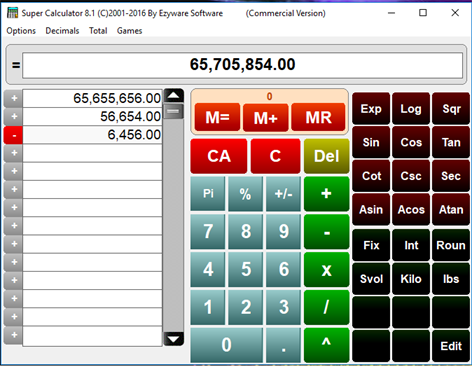
Task: Click the up arrow above the number list
Action: coord(174,96)
